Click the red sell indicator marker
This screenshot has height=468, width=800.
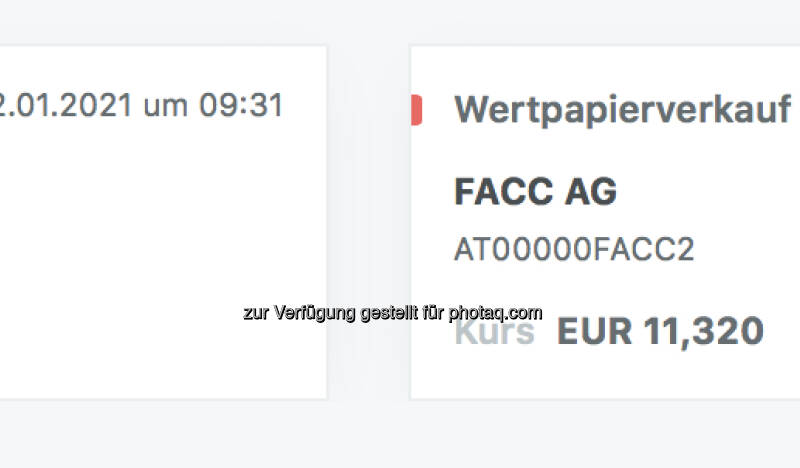(416, 110)
